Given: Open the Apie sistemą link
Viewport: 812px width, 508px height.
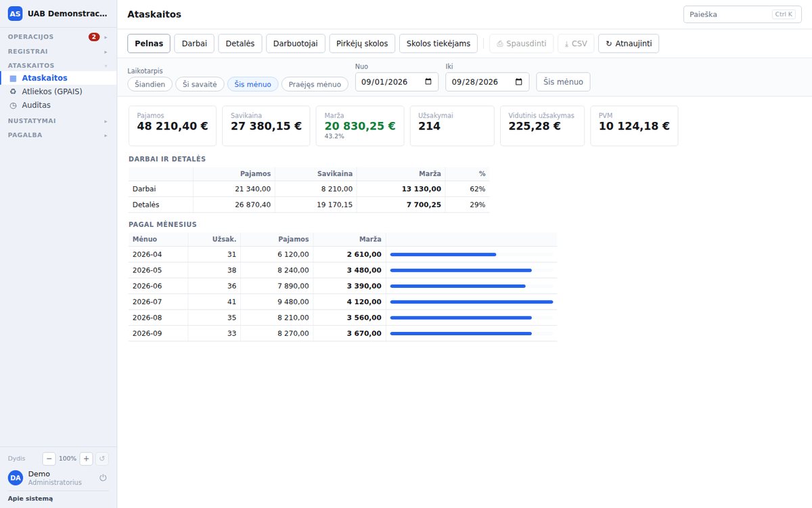Looking at the screenshot, I should (30, 499).
